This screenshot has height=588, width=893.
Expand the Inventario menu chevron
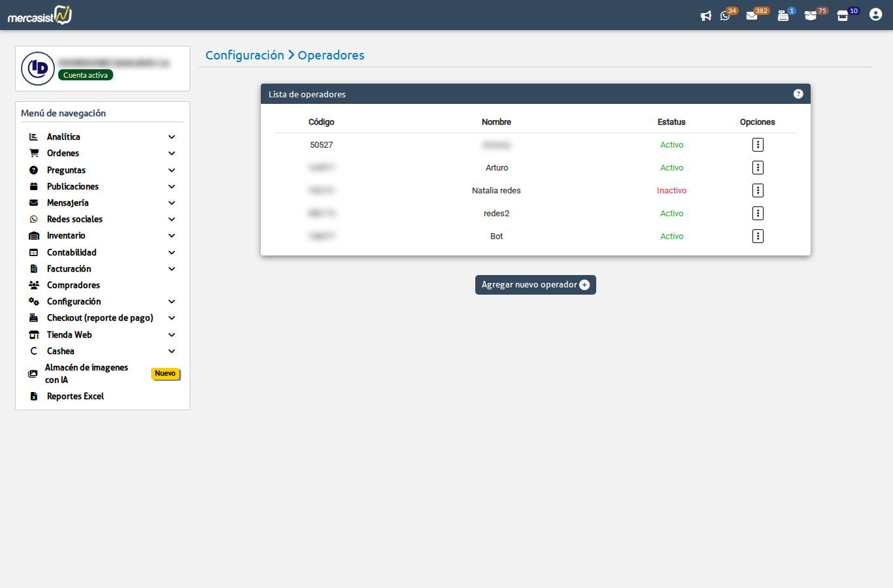point(171,236)
